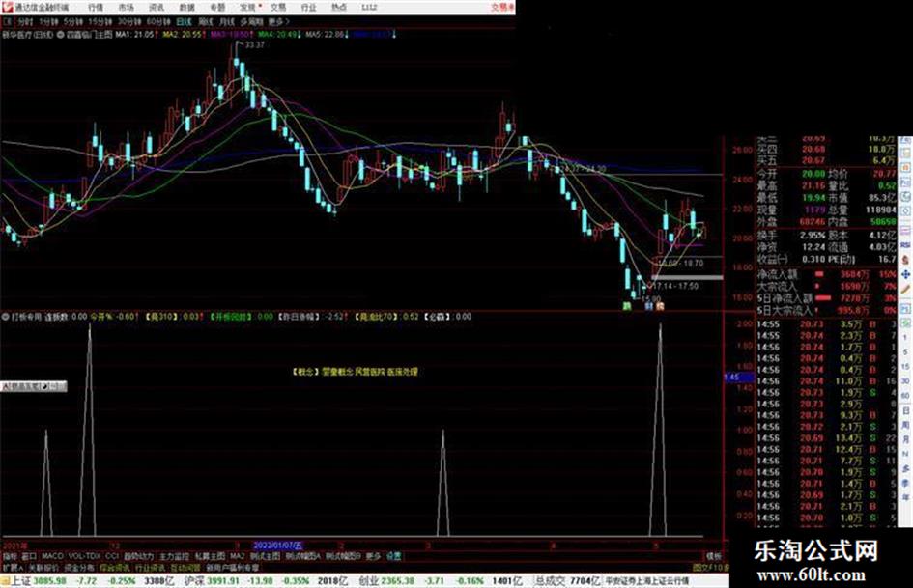
Task: Open the 资金分布 tab
Action: [x=79, y=567]
